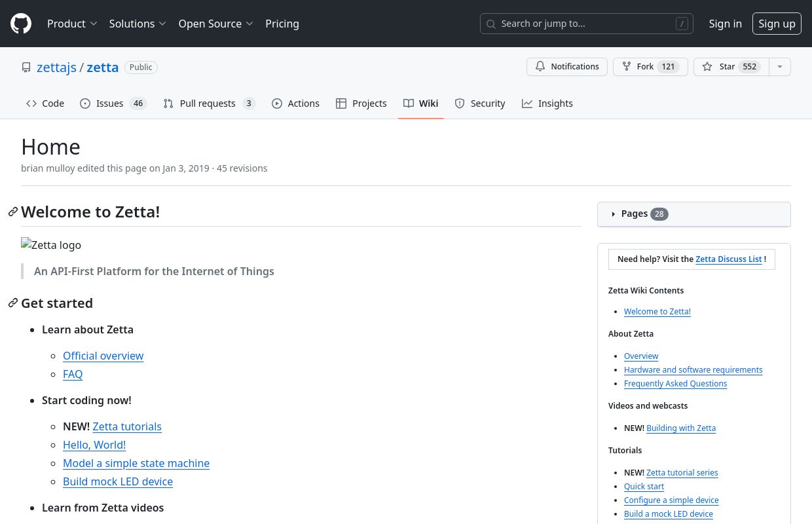Screen dimensions: 812x524
Task: Click the Sign up button
Action: click(777, 24)
